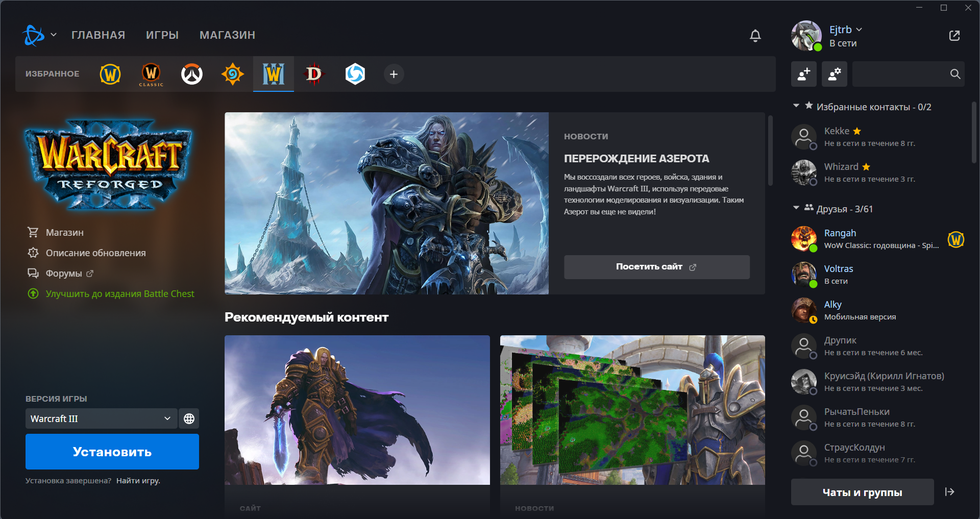Click Whizard's avatar picture
Screen dimensions: 980x519
click(804, 172)
